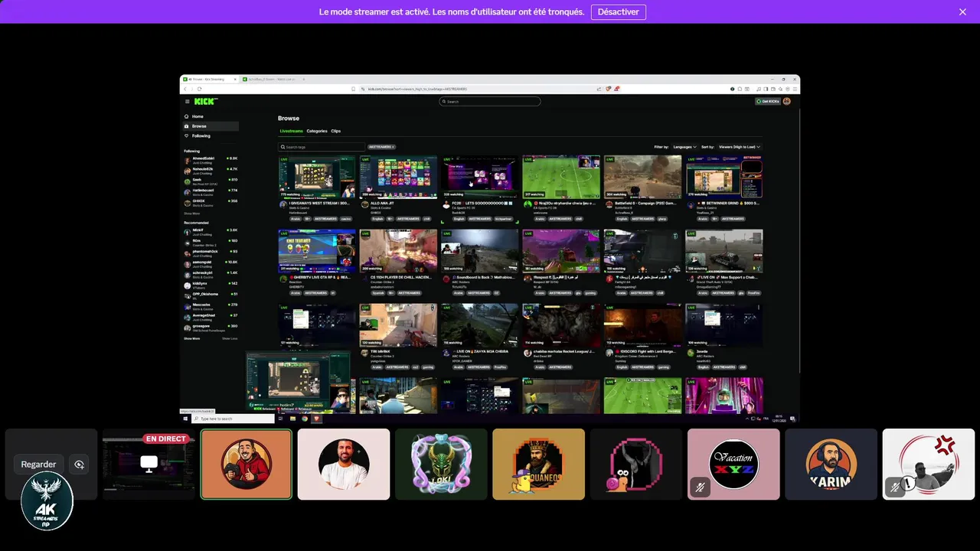The height and width of the screenshot is (551, 980).
Task: Open the Battlefield 6 Campaign stream thumbnail
Action: tap(642, 177)
